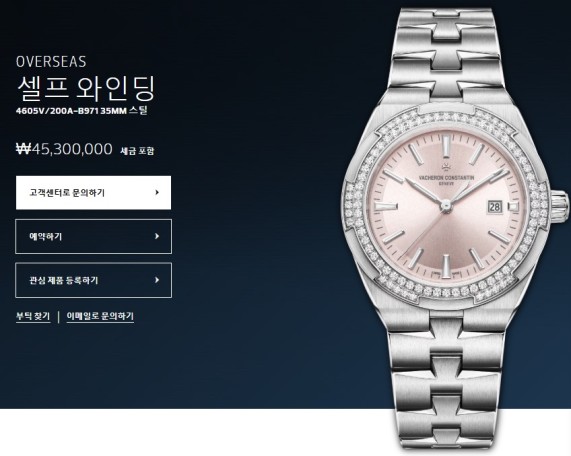Follow the 이메일로 문의하기 link

pyautogui.click(x=100, y=316)
